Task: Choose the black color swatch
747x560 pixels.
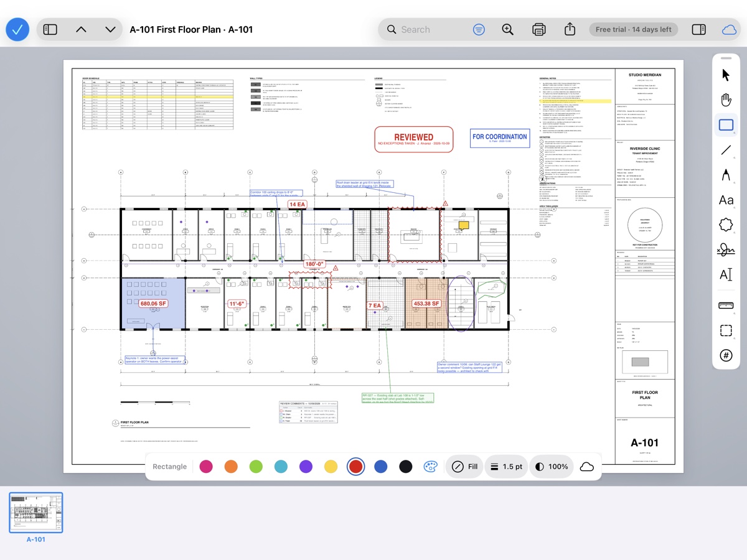Action: pyautogui.click(x=405, y=467)
